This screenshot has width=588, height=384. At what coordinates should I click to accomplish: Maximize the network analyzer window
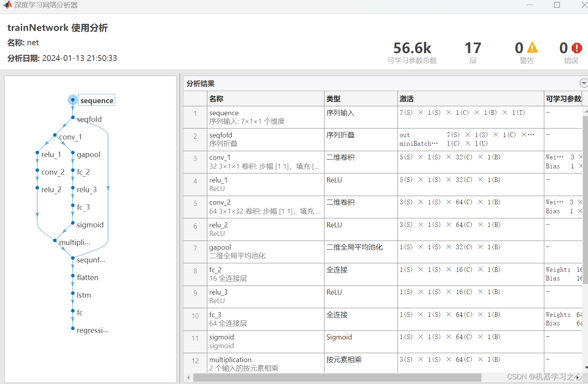557,5
